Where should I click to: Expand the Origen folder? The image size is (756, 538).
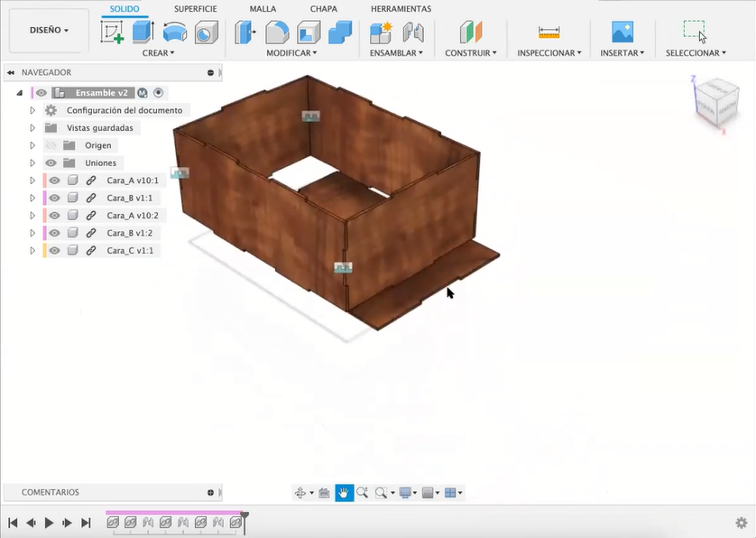click(32, 145)
